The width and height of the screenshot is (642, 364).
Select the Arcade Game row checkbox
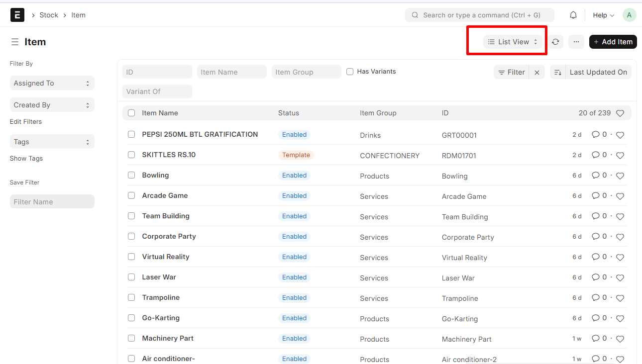coord(131,196)
